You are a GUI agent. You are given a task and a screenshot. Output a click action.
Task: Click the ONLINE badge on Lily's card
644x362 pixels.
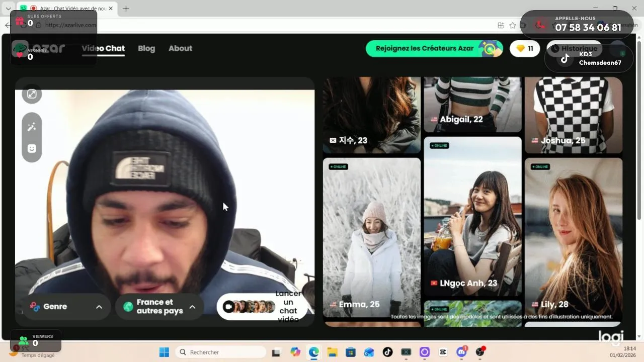540,166
